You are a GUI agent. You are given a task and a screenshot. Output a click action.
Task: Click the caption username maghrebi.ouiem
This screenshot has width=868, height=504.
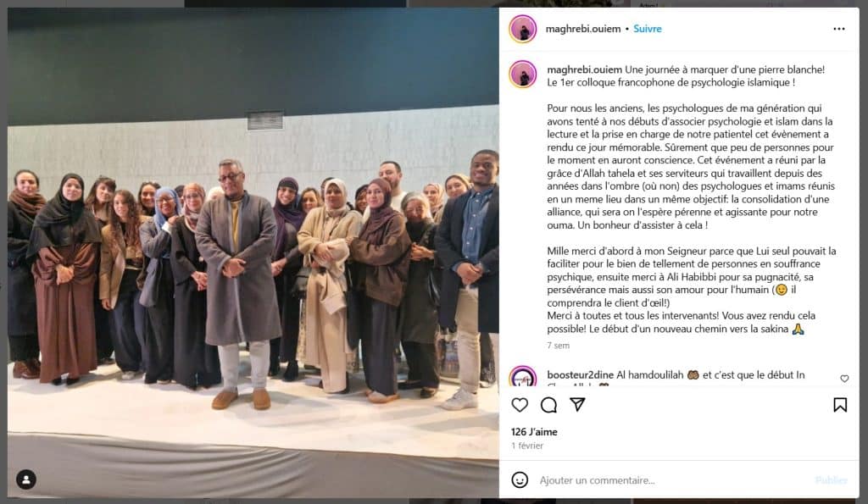point(585,69)
